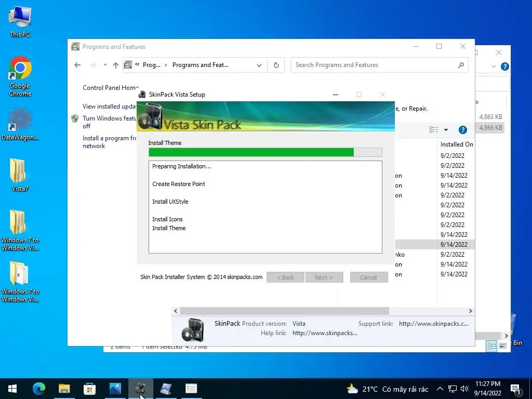The height and width of the screenshot is (399, 532).
Task: Open the notification center icon
Action: [515, 389]
